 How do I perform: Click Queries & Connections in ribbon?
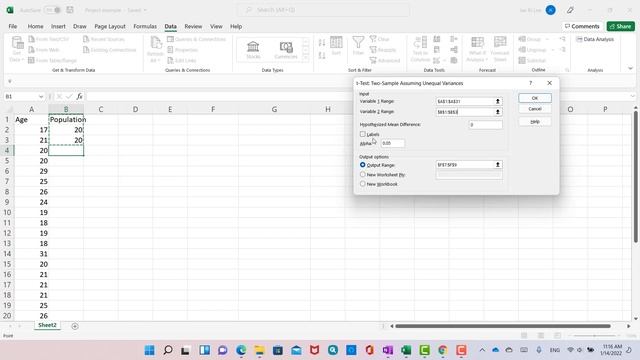point(197,39)
